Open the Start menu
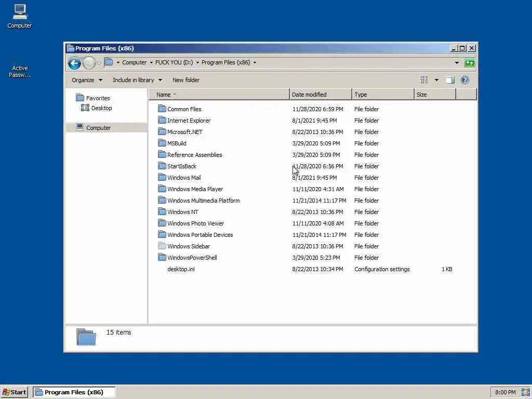 (x=14, y=392)
